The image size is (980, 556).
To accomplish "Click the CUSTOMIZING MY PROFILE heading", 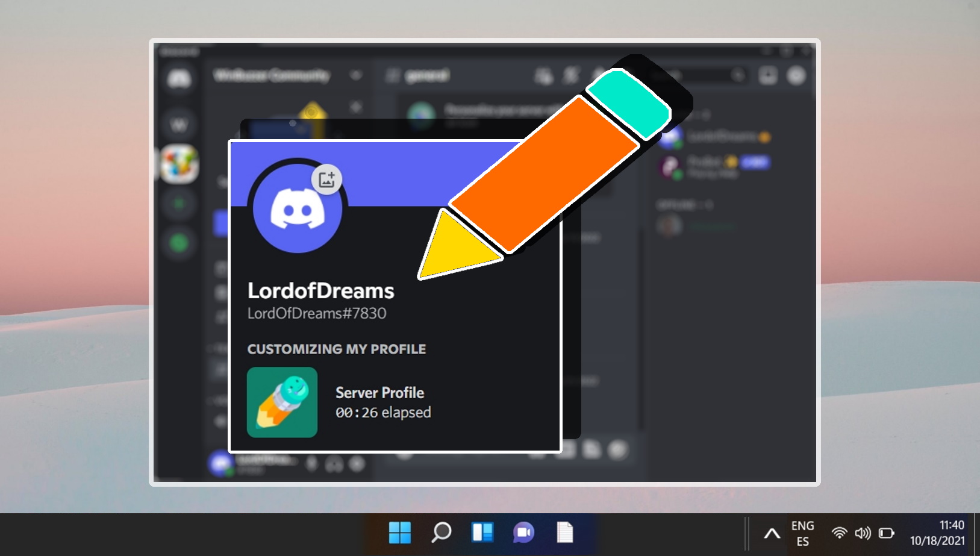I will click(337, 349).
